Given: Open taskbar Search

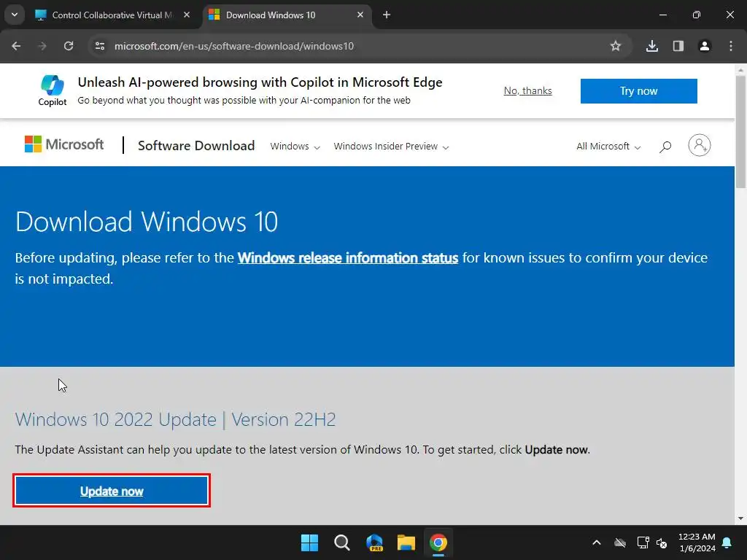Looking at the screenshot, I should [x=341, y=542].
